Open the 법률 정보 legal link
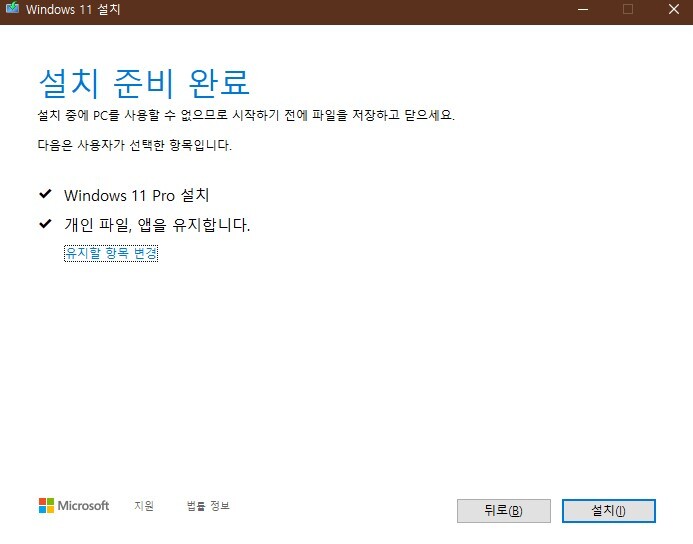The width and height of the screenshot is (693, 544). click(208, 506)
